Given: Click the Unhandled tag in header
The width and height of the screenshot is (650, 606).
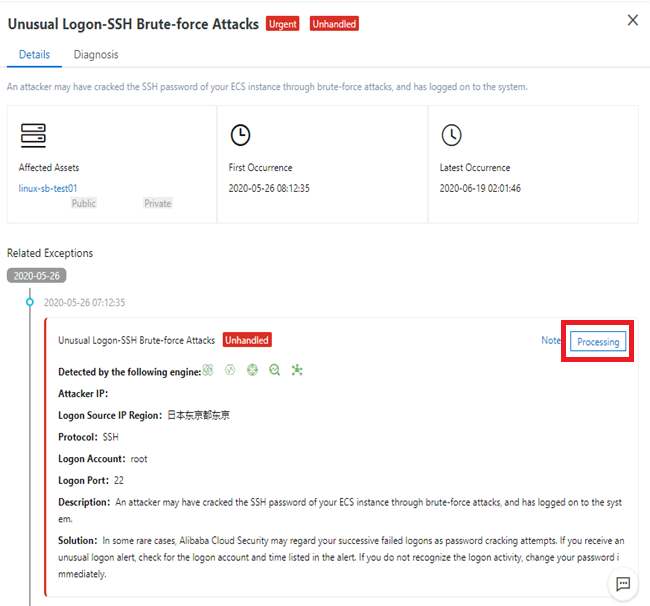Looking at the screenshot, I should [x=334, y=24].
